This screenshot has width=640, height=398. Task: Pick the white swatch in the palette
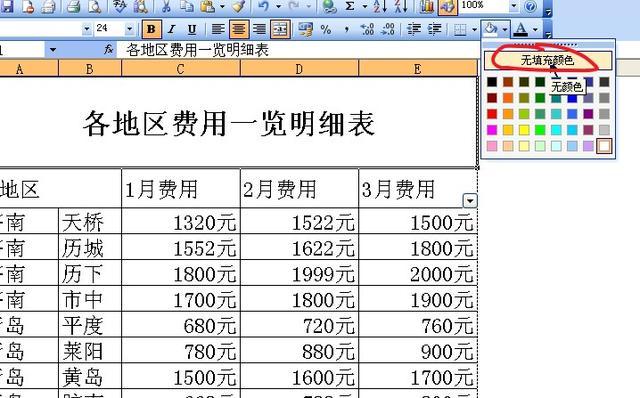(604, 146)
